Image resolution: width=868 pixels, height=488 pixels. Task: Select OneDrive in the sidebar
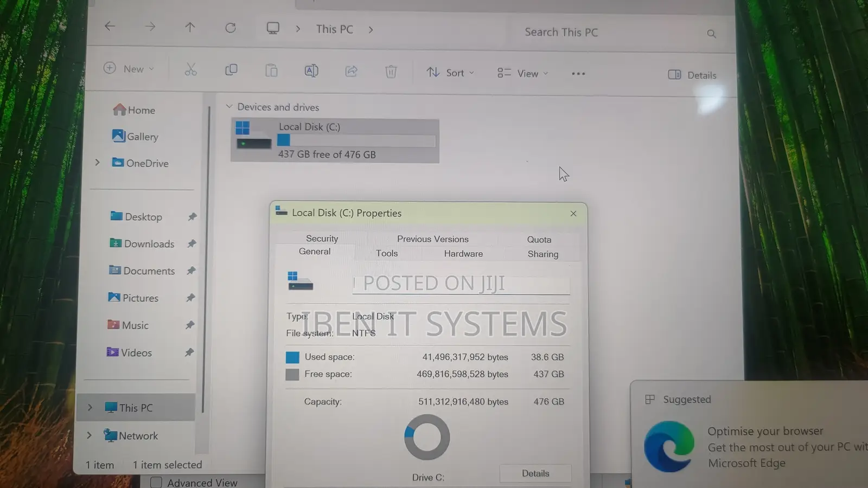(x=140, y=163)
